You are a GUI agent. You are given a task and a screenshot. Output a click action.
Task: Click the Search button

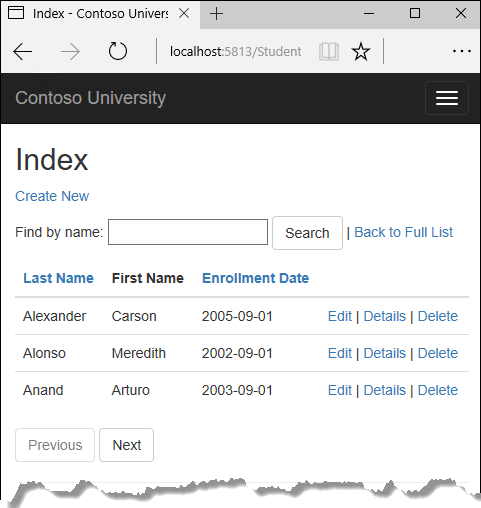(307, 233)
